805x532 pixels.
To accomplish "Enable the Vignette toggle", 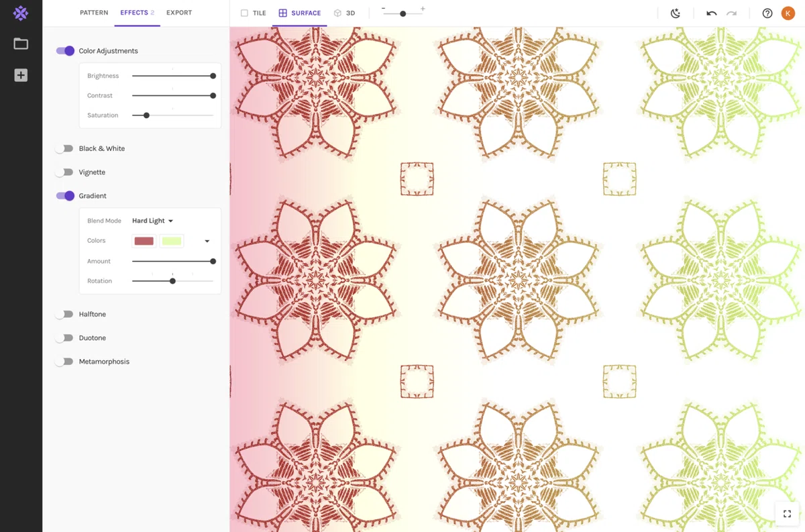I will point(64,172).
